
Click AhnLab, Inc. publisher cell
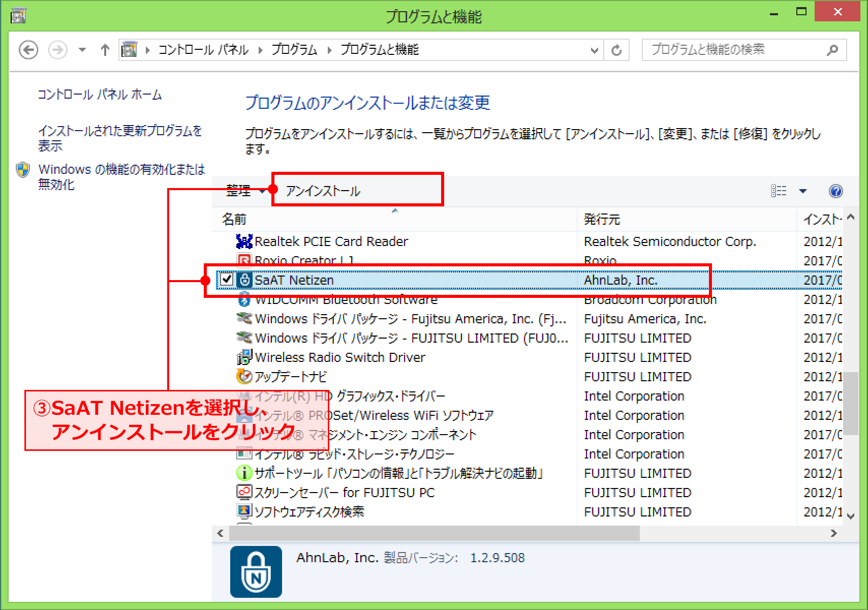[x=621, y=280]
